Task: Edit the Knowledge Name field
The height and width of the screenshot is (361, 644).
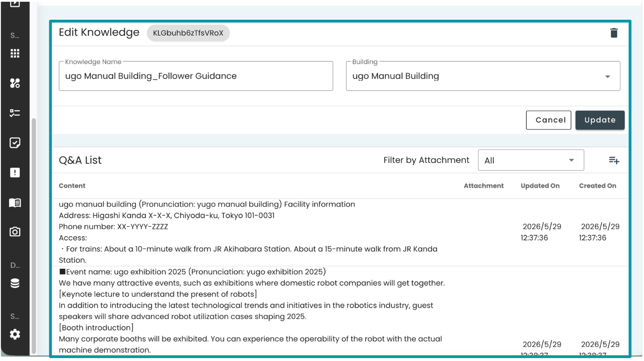Action: tap(196, 76)
